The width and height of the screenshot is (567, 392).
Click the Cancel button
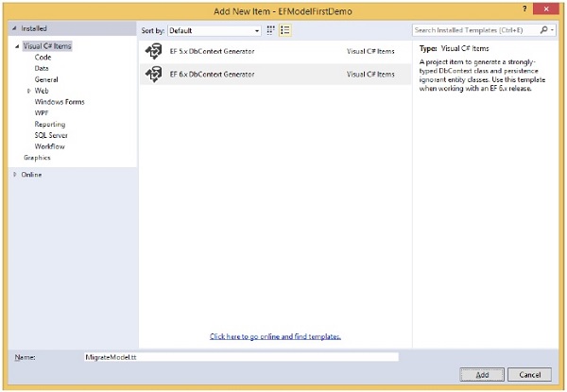coord(530,375)
